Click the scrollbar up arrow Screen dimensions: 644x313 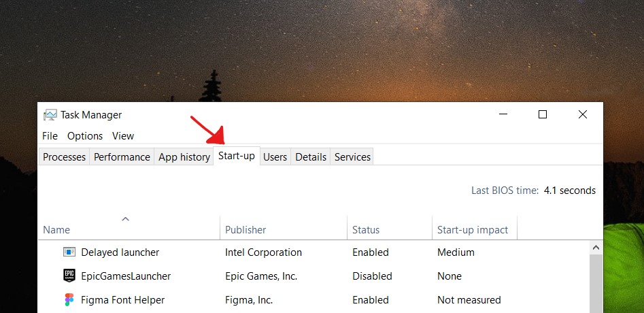click(x=596, y=248)
